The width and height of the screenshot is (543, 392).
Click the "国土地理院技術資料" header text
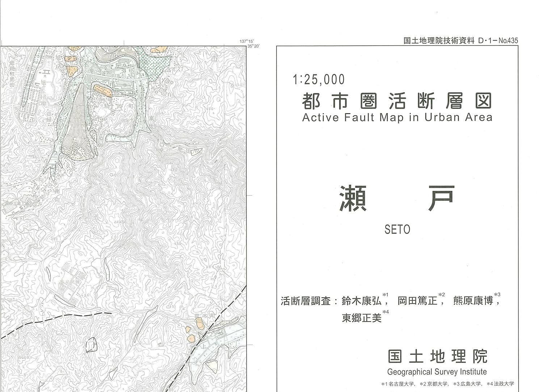(x=439, y=41)
